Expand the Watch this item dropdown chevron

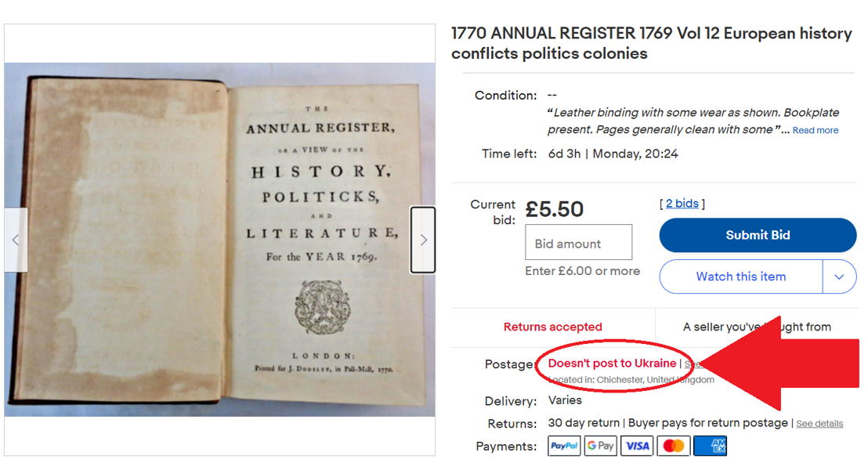839,277
